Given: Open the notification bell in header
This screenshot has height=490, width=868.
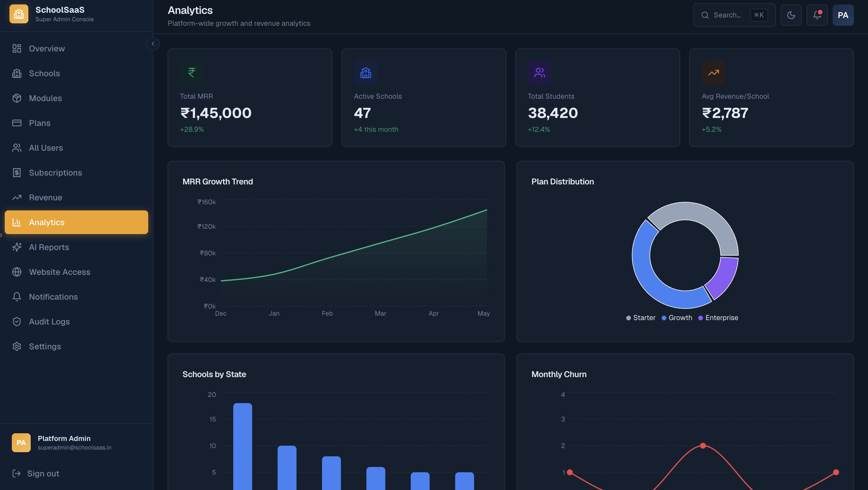Looking at the screenshot, I should point(817,15).
